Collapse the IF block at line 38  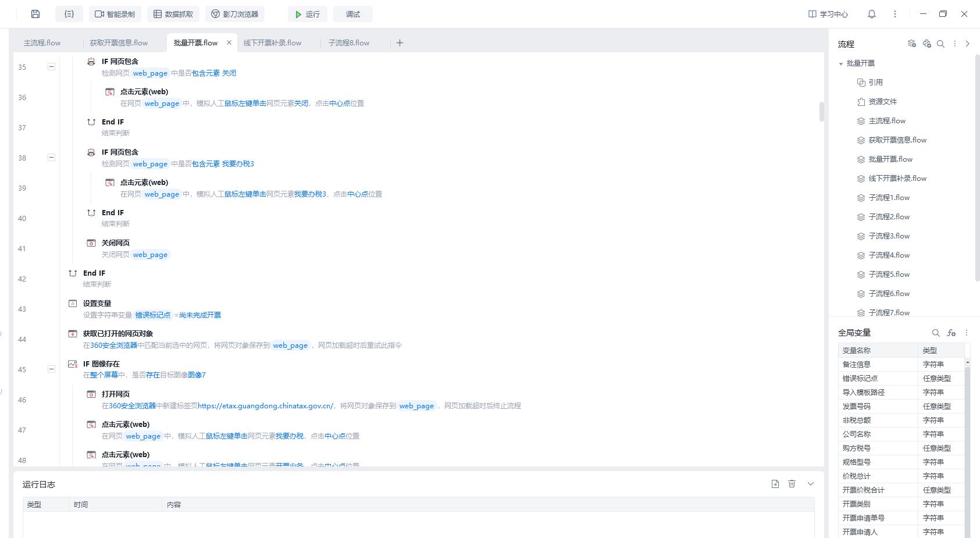(51, 158)
